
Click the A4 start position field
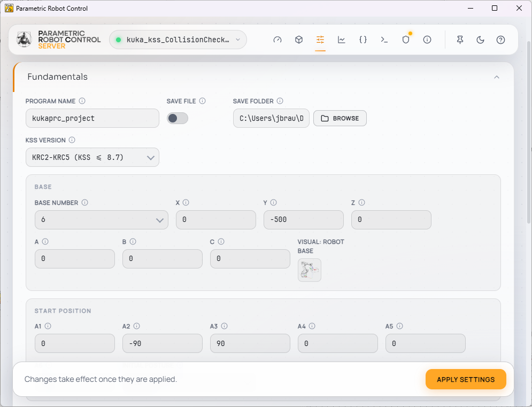[x=338, y=343]
